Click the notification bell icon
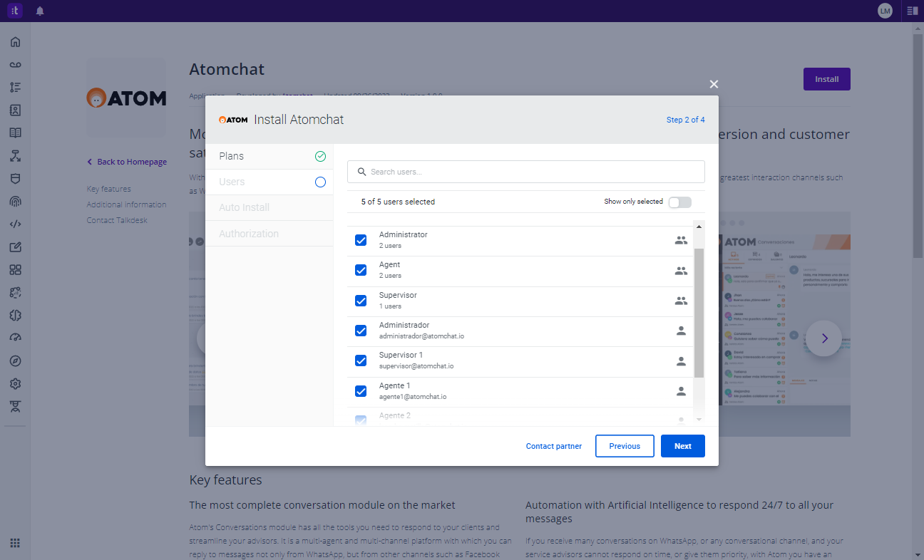The width and height of the screenshot is (924, 560). pyautogui.click(x=40, y=11)
